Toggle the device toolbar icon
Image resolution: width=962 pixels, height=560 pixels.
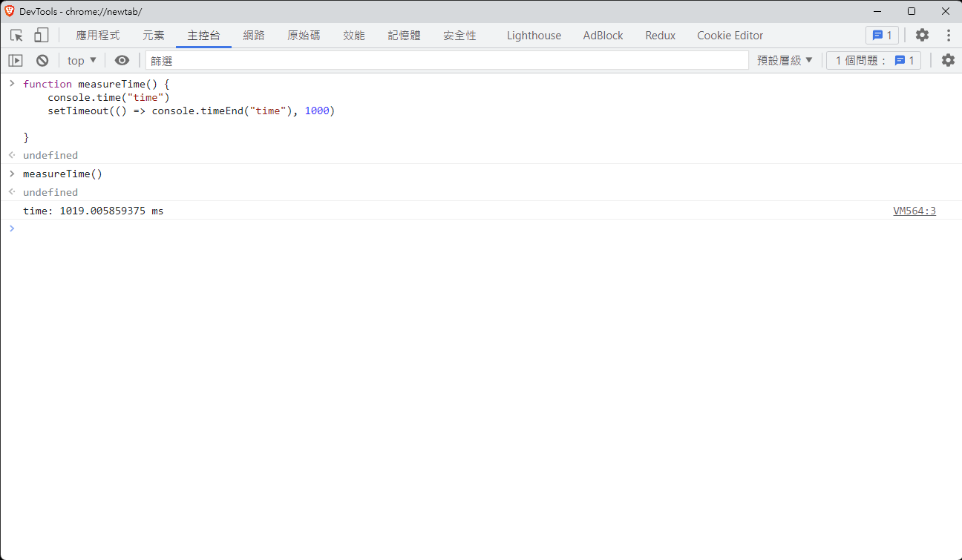pyautogui.click(x=41, y=35)
